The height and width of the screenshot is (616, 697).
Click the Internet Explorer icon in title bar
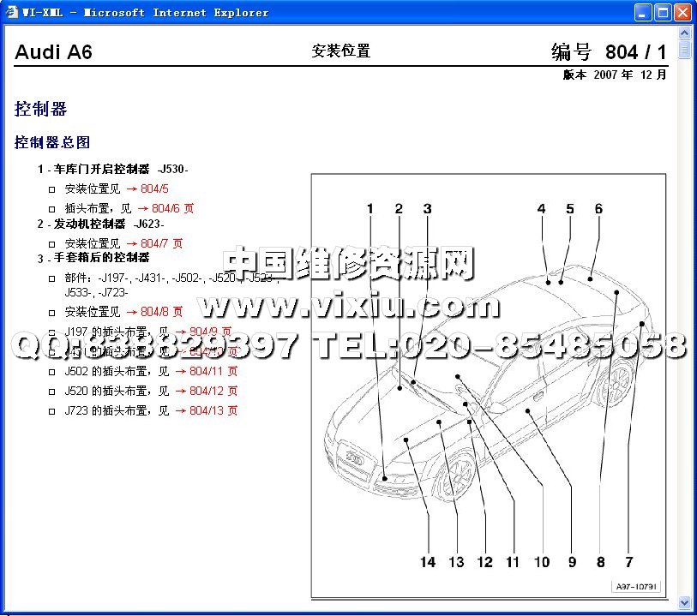pyautogui.click(x=11, y=12)
